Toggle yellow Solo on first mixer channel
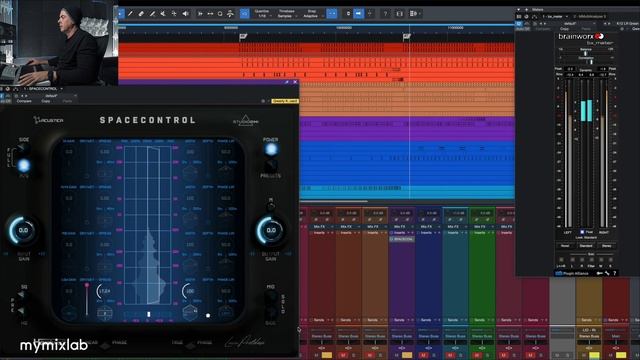The width and height of the screenshot is (640, 360). pos(327,356)
